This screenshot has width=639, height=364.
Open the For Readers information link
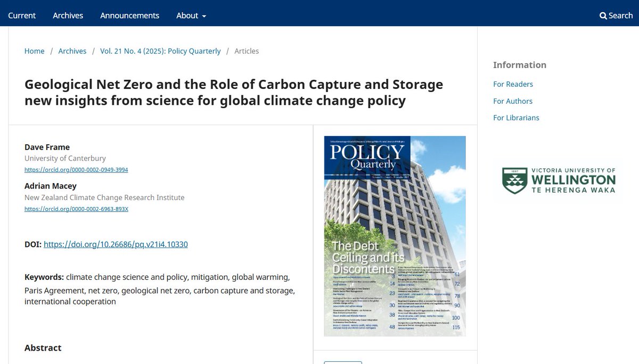click(x=513, y=84)
